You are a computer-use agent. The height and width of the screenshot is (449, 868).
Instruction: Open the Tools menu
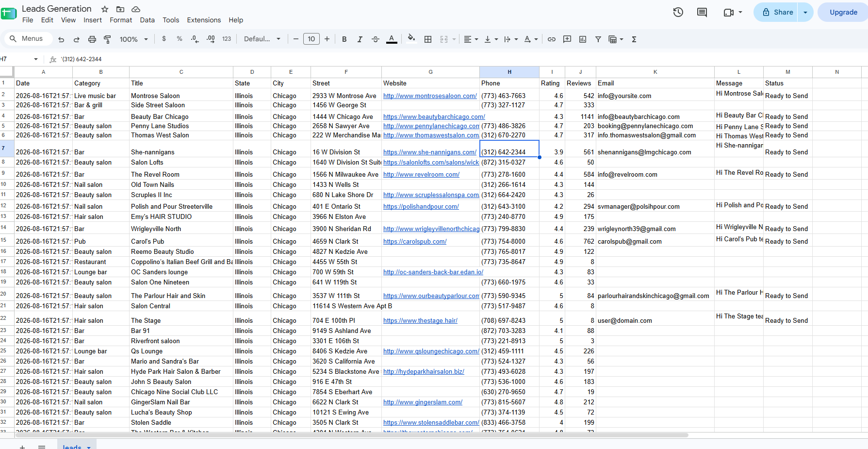[171, 20]
